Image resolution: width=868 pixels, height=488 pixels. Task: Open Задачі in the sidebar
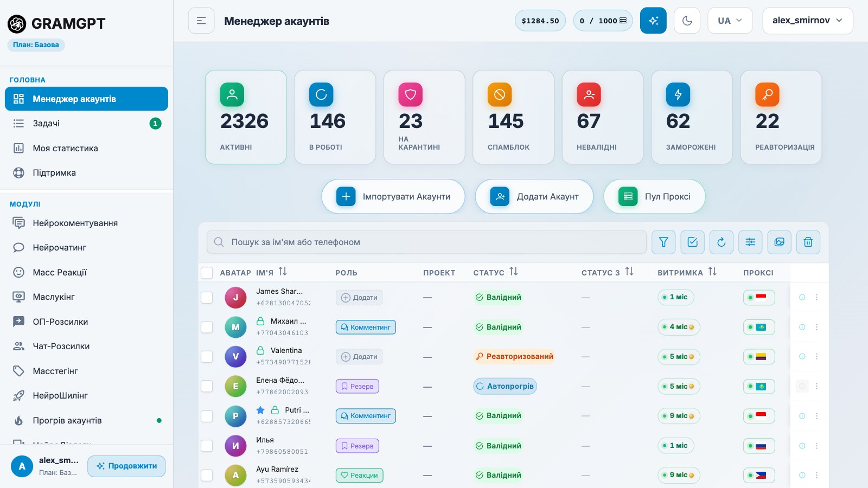coord(86,123)
